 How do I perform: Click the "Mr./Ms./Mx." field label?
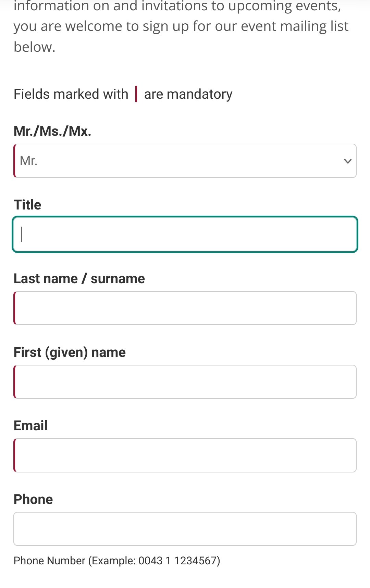[52, 131]
